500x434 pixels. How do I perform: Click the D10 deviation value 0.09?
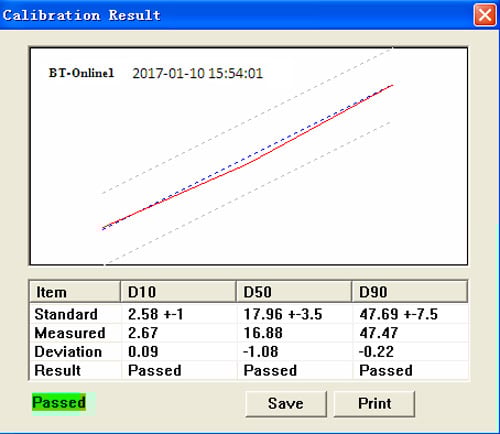click(143, 352)
